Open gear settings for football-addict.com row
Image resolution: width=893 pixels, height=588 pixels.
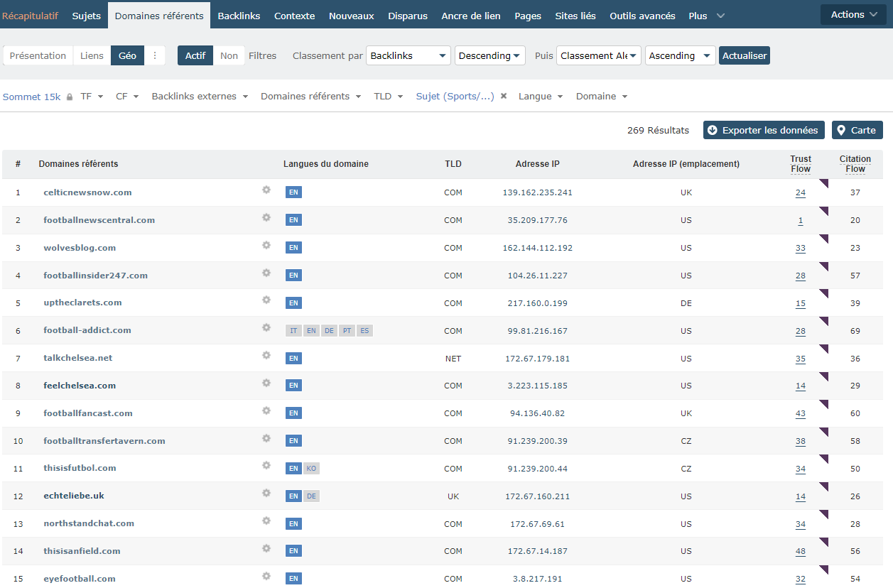pyautogui.click(x=266, y=327)
